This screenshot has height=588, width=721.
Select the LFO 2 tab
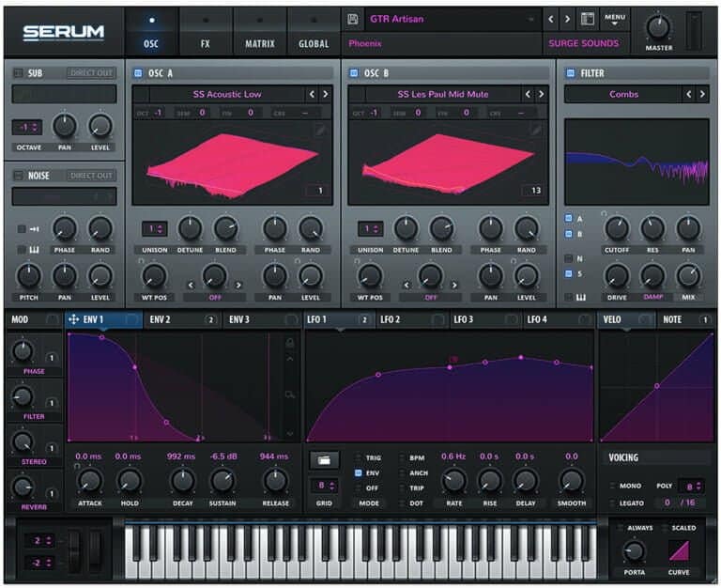point(412,319)
